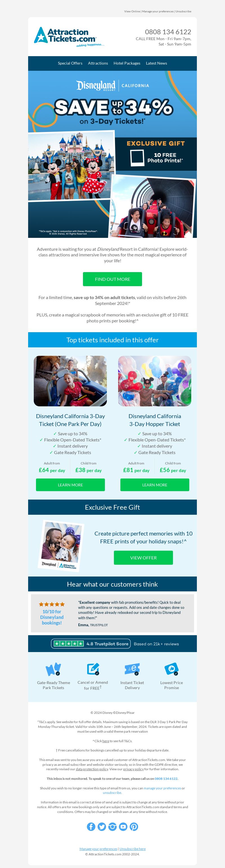Open the Special Offers menu item
Viewport: 225px width, 868px height.
click(x=70, y=63)
